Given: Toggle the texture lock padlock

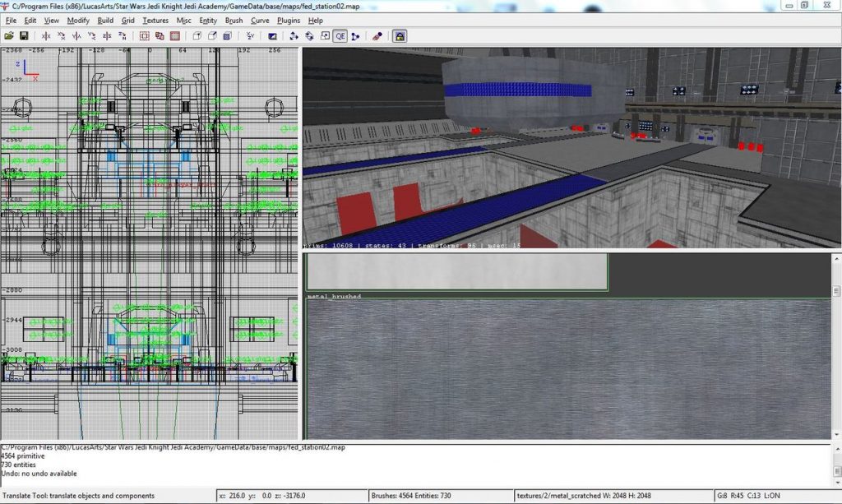Looking at the screenshot, I should (x=400, y=36).
